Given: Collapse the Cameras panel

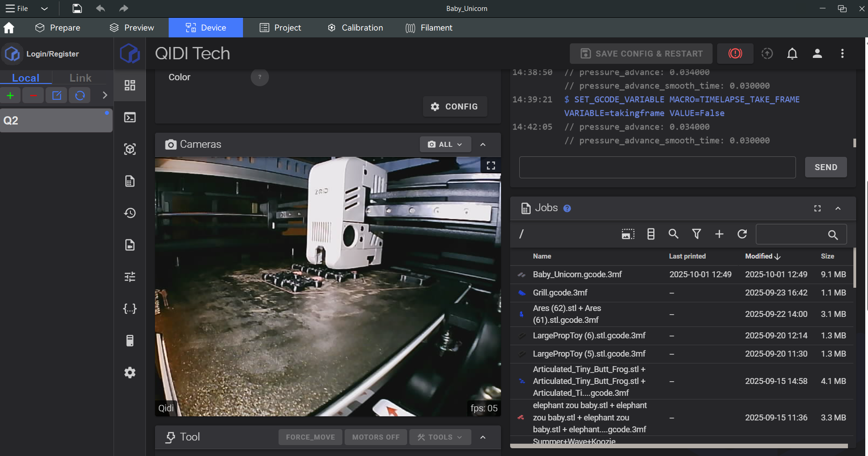Looking at the screenshot, I should (x=483, y=145).
